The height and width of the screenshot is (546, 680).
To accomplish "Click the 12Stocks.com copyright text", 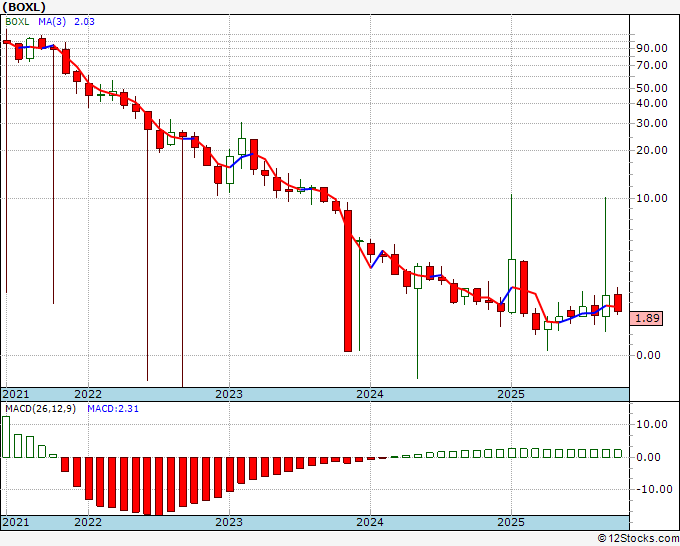I will click(x=638, y=539).
